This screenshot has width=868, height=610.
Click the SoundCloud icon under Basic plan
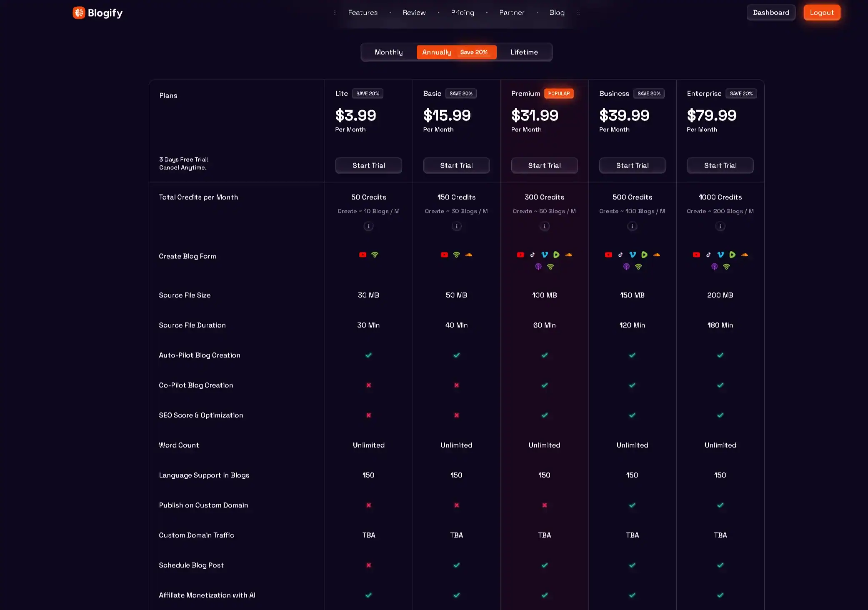[468, 255]
